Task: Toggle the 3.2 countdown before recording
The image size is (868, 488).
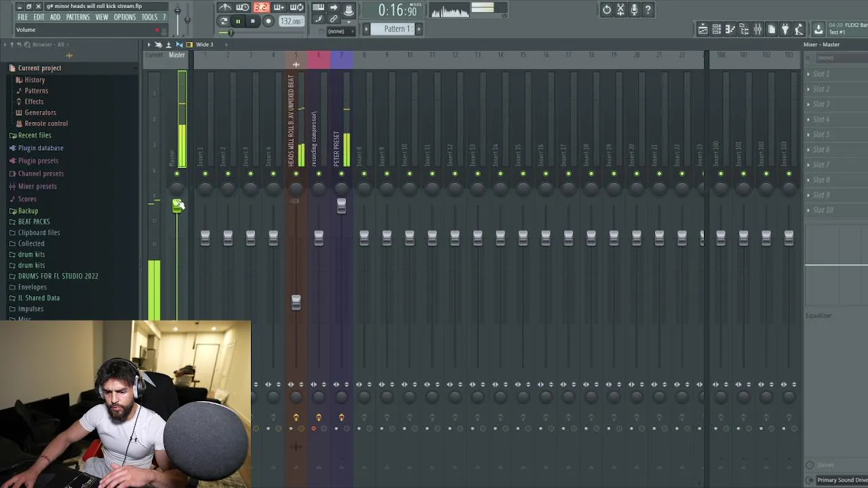Action: 261,7
